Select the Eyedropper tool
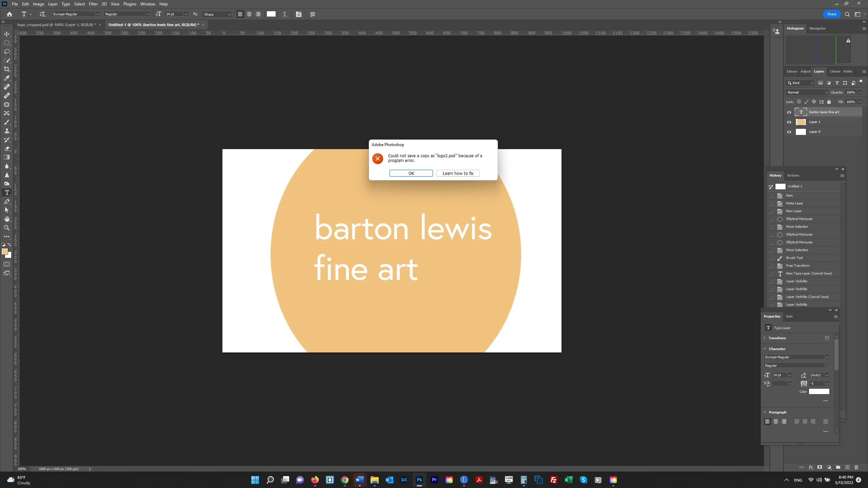This screenshot has width=868, height=488. 7,78
